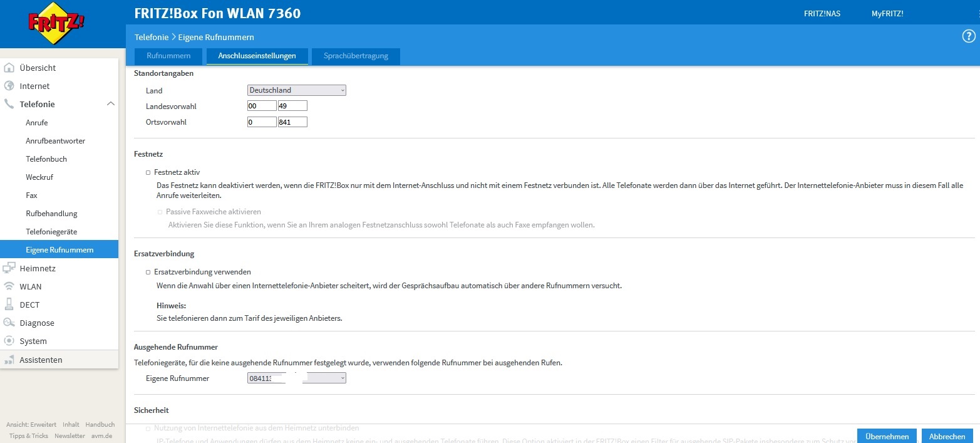Click the Telefonie breadcrumb link
Image resolution: width=980 pixels, height=443 pixels.
152,38
